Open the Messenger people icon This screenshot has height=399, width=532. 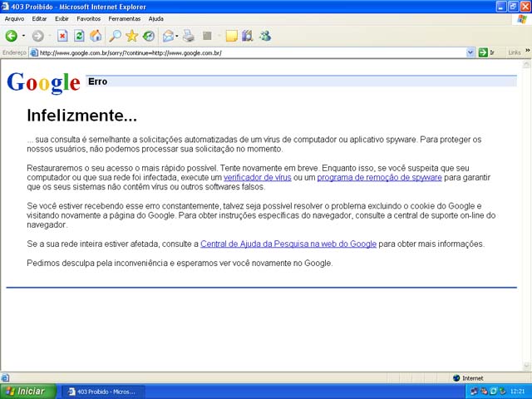pos(265,36)
